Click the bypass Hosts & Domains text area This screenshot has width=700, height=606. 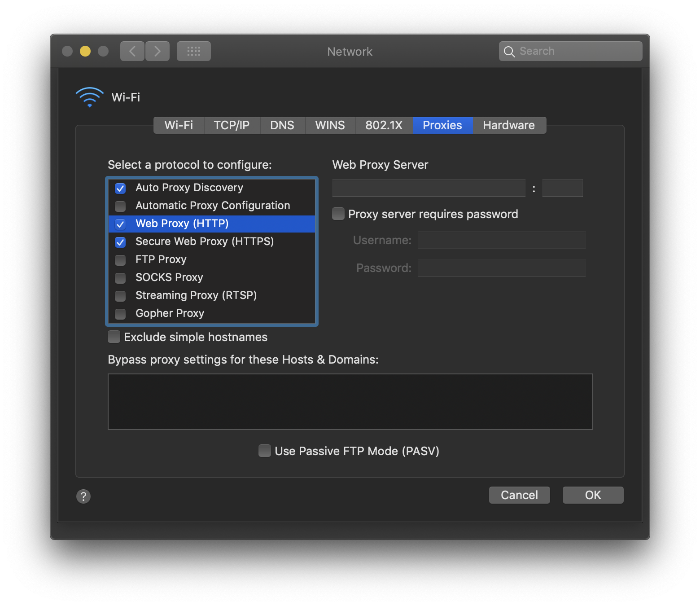(x=350, y=402)
